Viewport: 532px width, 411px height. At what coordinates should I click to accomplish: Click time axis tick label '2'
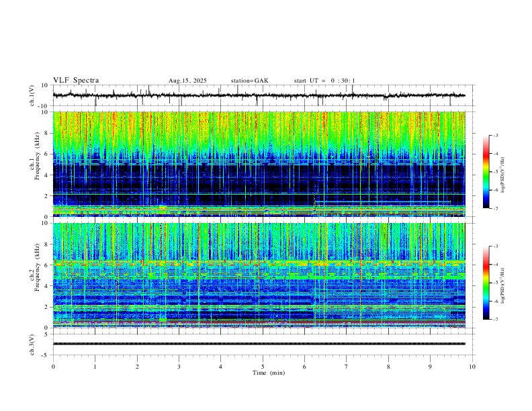pyautogui.click(x=137, y=367)
